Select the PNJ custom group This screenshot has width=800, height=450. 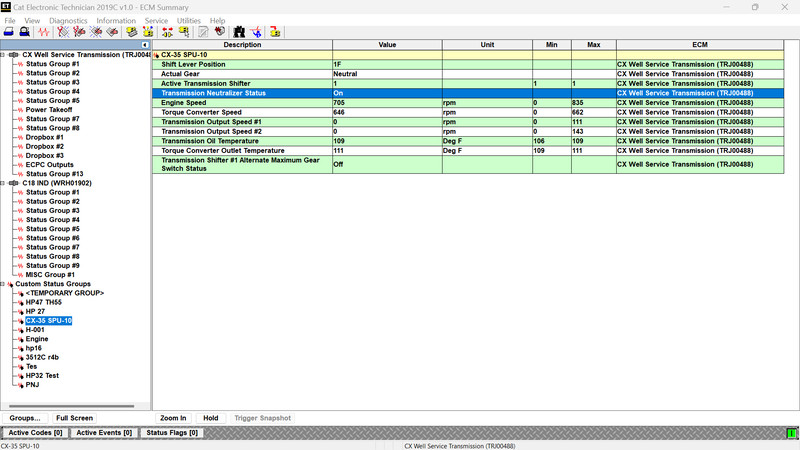[33, 385]
